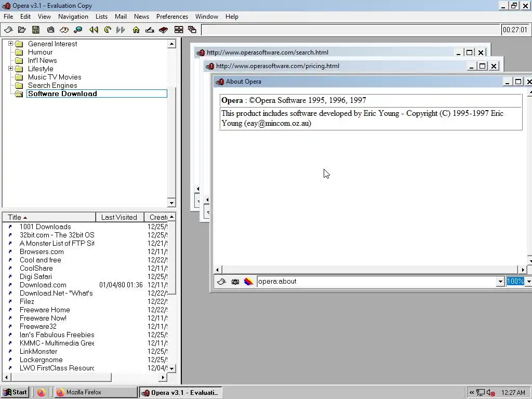Click the Firefox quick launch icon

(42, 393)
